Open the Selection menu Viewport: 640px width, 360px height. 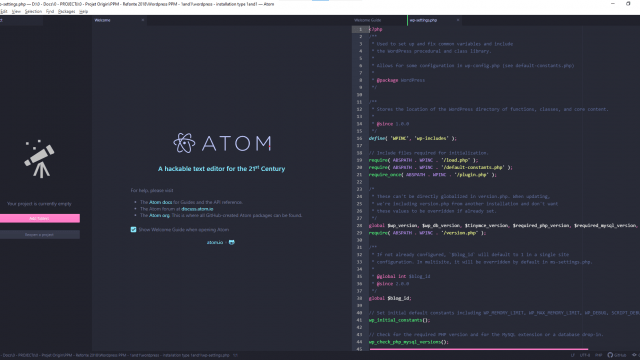click(33, 11)
